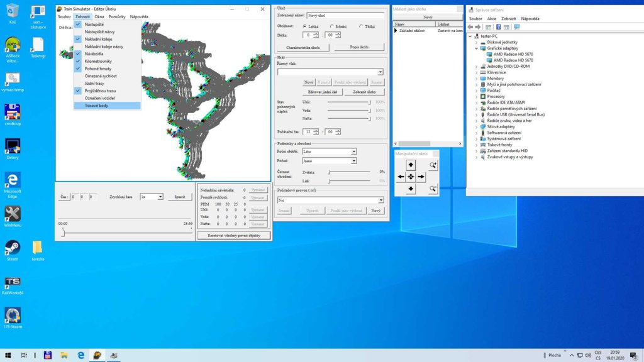
Task: Click the Charakteristika úkolu button
Action: click(x=303, y=47)
